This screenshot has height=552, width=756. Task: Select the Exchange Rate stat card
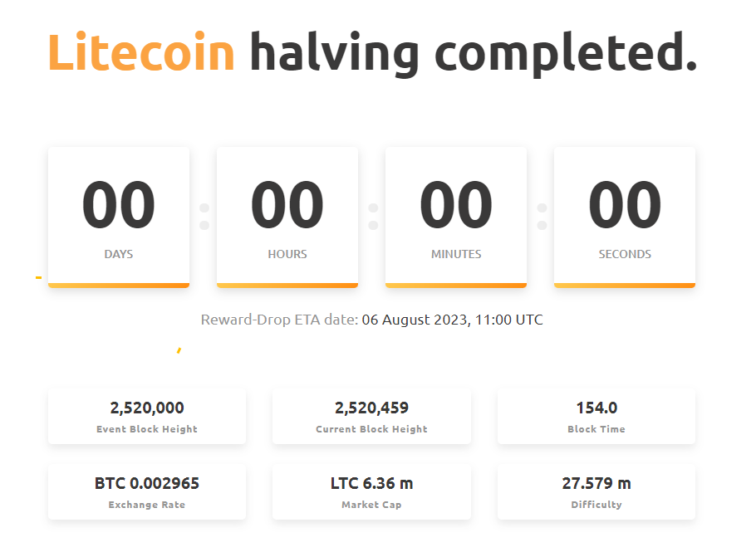pos(147,491)
